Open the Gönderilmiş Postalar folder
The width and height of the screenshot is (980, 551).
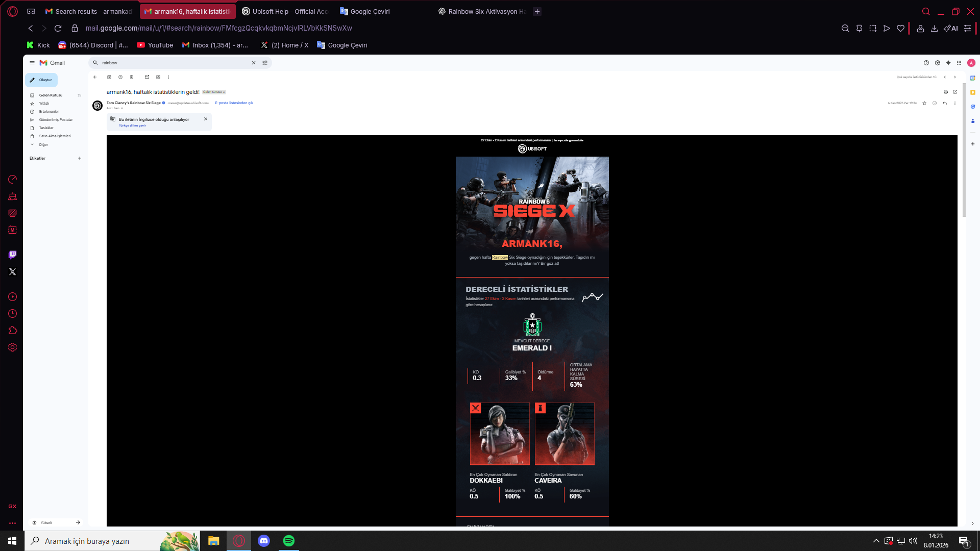click(x=55, y=120)
